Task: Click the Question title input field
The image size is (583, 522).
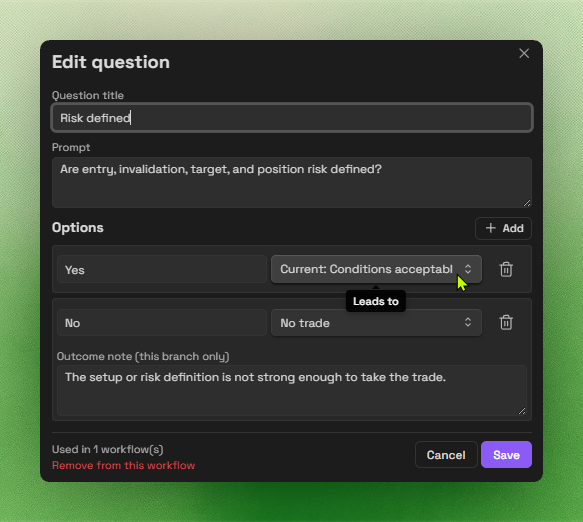Action: pyautogui.click(x=292, y=118)
